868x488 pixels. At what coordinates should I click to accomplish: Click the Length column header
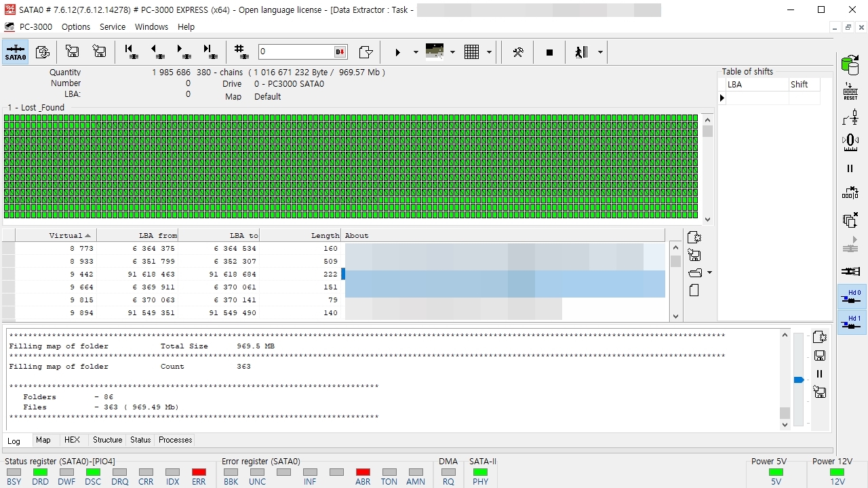tap(300, 235)
